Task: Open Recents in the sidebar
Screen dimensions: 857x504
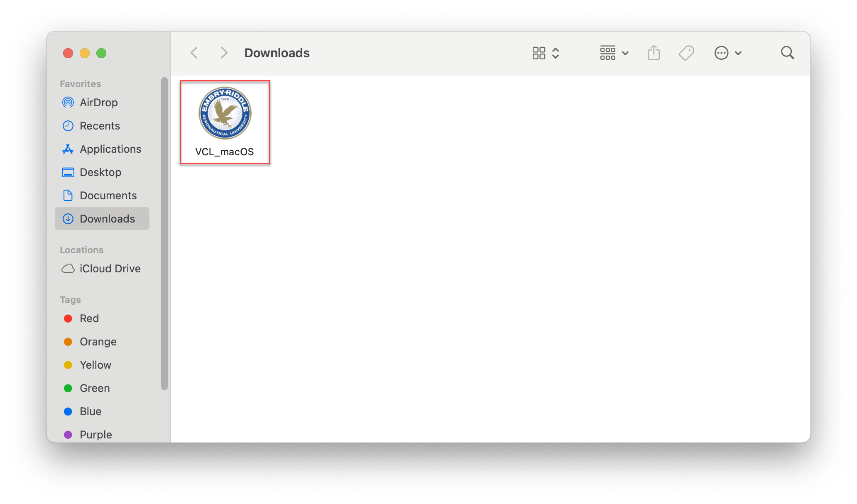Action: (x=99, y=126)
